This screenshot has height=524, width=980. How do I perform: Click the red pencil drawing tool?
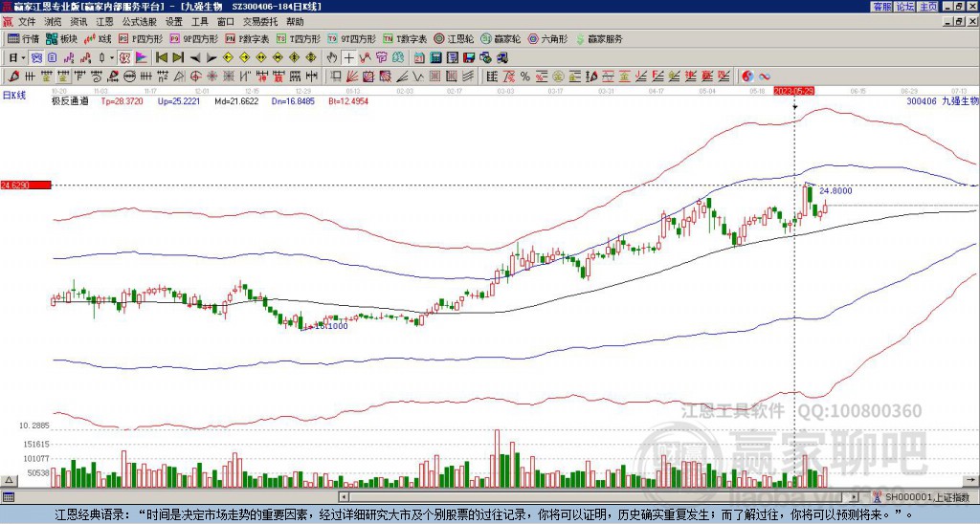pos(12,76)
